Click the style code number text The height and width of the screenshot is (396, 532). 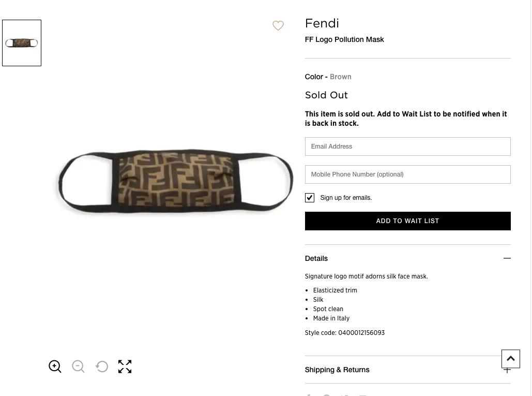click(x=361, y=333)
